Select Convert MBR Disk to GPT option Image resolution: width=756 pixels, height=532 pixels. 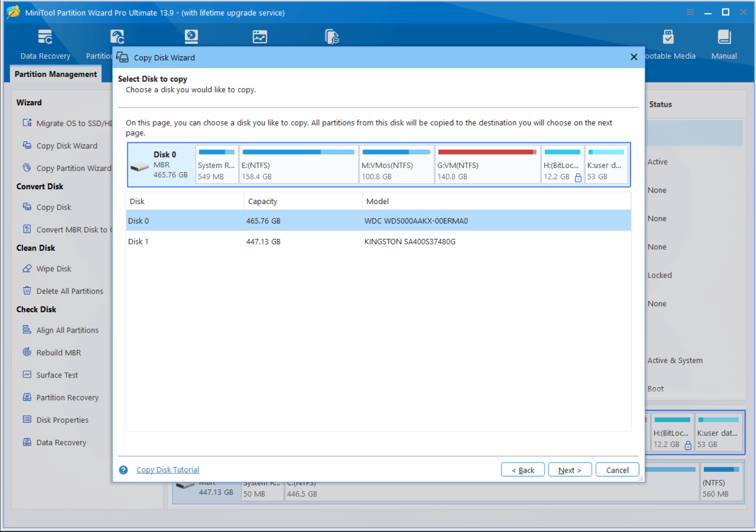(x=68, y=230)
